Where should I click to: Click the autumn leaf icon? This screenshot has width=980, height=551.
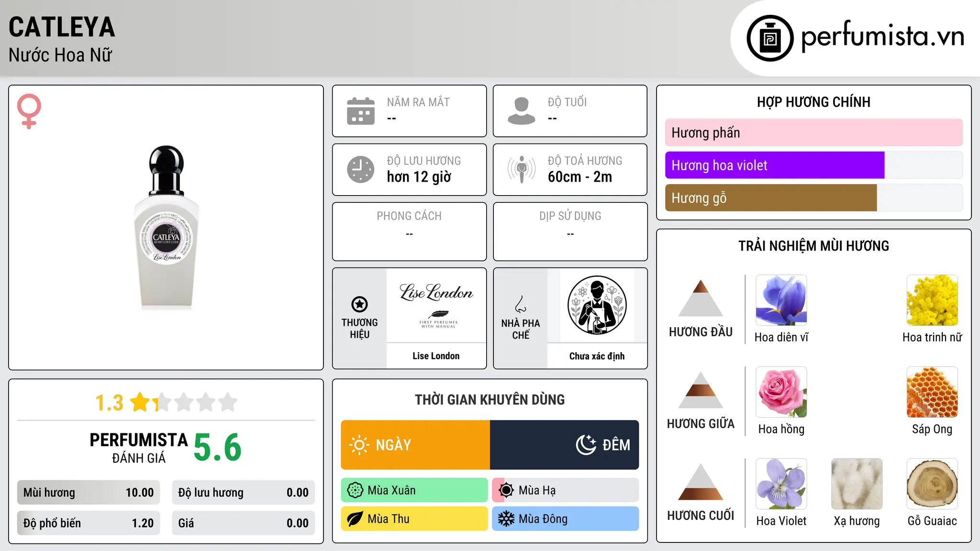click(355, 519)
